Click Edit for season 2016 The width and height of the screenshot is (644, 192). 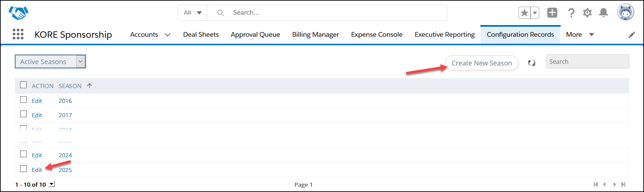point(37,101)
